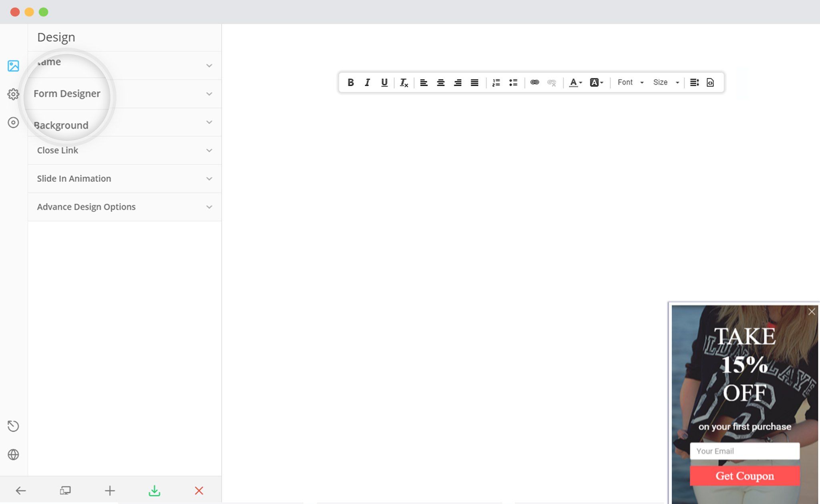
Task: Expand the Close Link section
Action: click(x=125, y=151)
